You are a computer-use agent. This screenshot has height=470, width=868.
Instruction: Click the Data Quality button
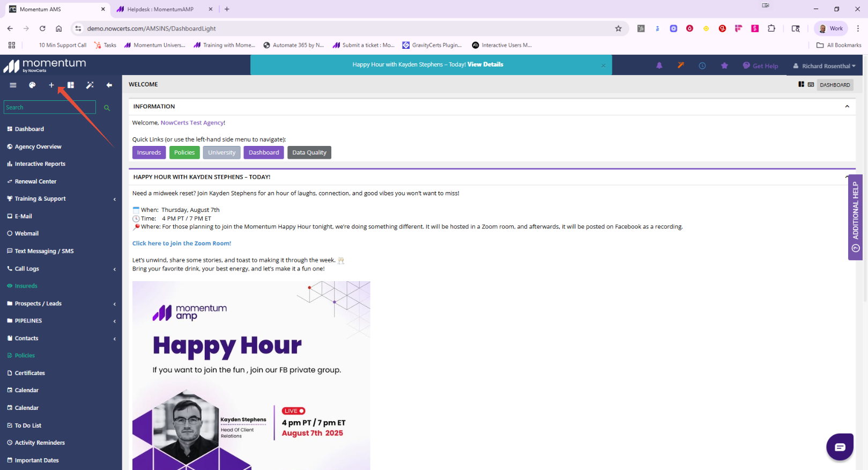coord(309,152)
